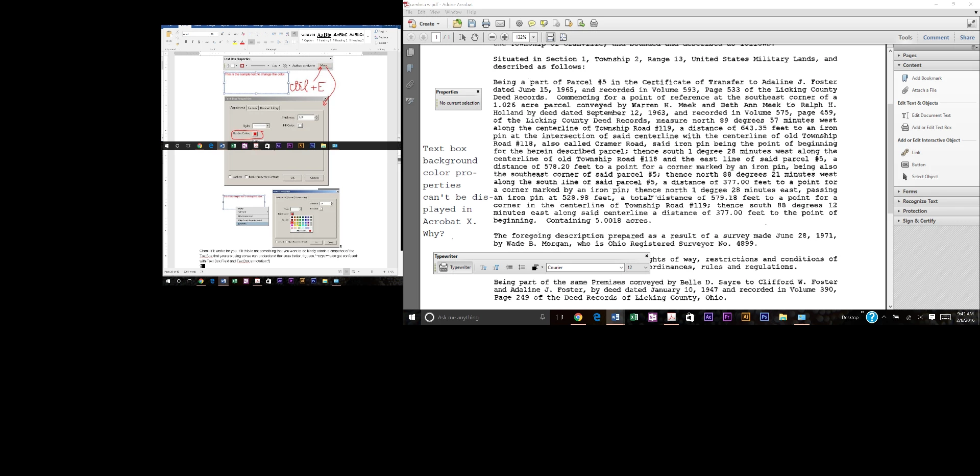Open preferences with the gear icon in Acrobat
980x476 pixels.
(x=519, y=23)
